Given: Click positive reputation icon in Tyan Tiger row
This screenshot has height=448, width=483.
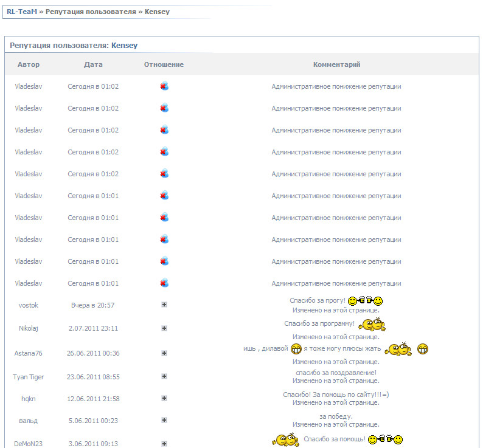Looking at the screenshot, I should [164, 376].
